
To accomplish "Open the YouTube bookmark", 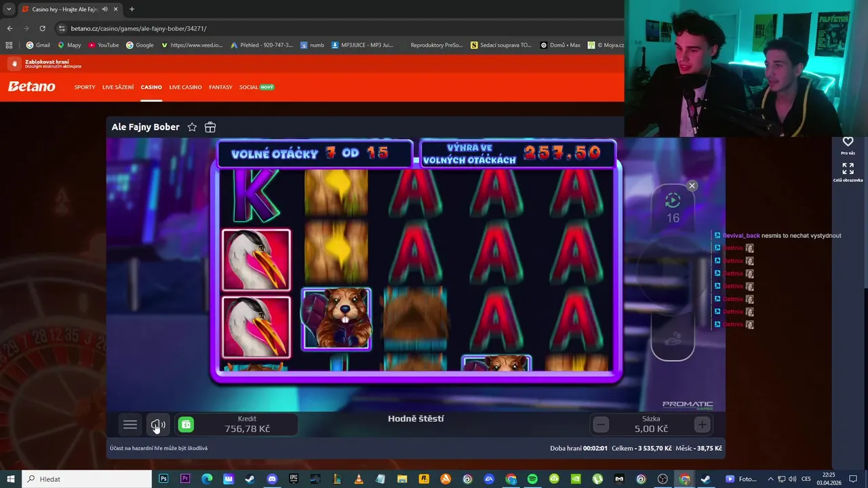I will click(x=103, y=45).
